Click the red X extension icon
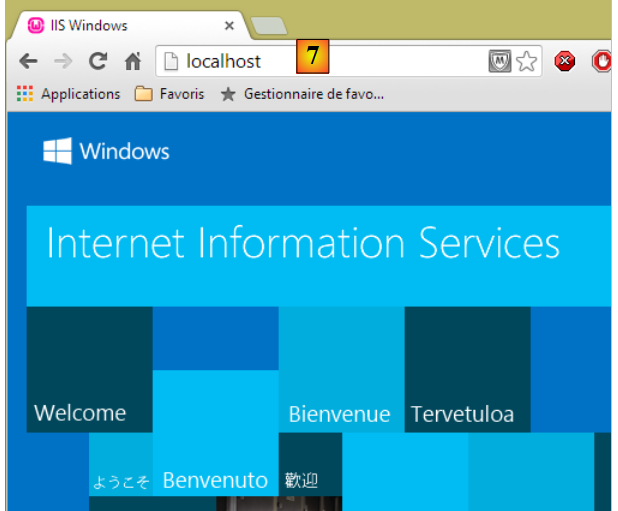 pyautogui.click(x=565, y=62)
